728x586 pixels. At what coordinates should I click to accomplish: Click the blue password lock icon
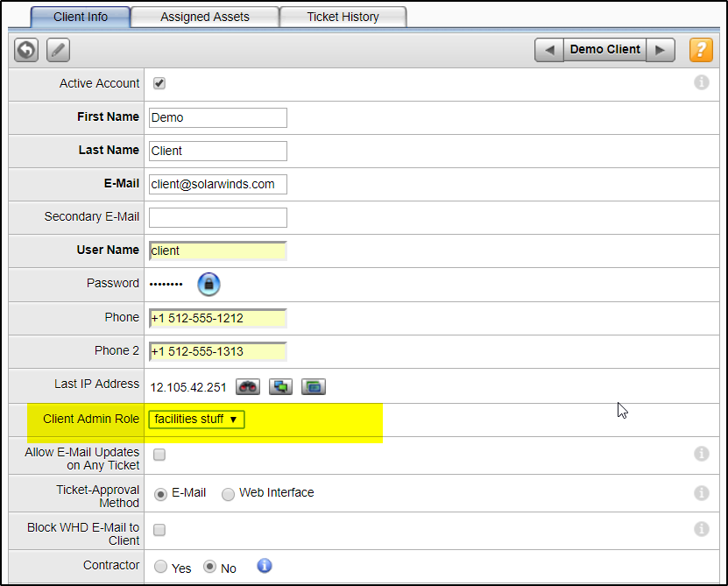[x=209, y=284]
